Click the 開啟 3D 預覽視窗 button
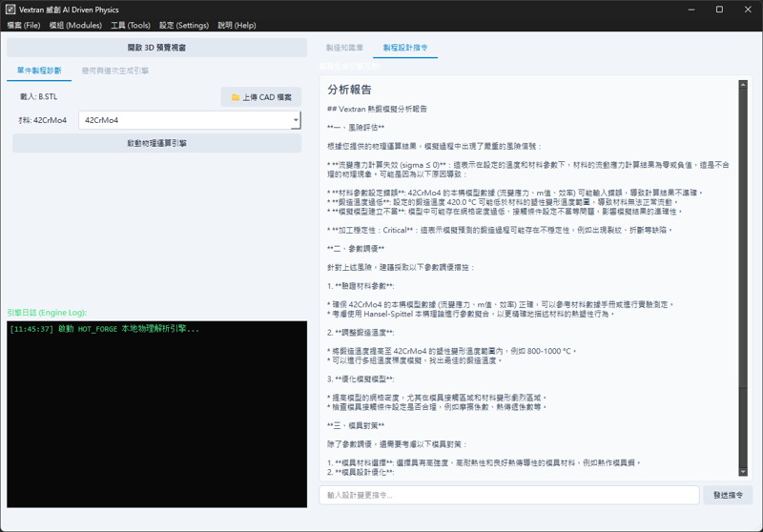 157,48
